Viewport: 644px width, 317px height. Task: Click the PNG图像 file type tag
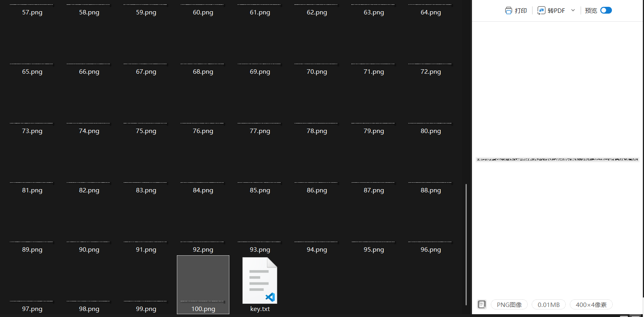click(x=509, y=305)
